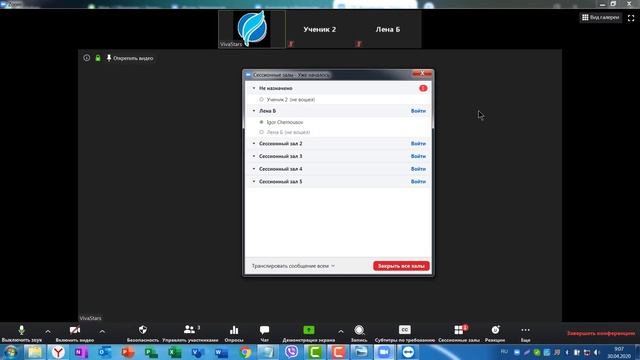Turn on the video camera

(75, 333)
